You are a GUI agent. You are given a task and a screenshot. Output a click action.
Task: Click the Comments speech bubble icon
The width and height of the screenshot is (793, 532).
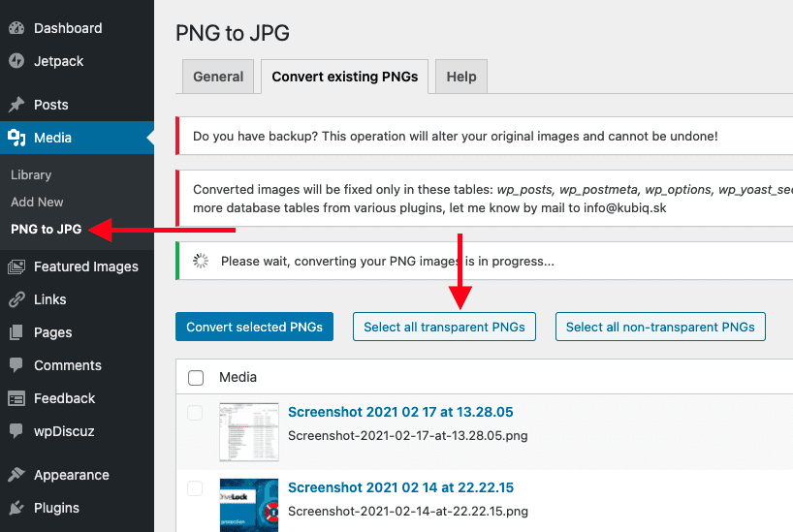point(16,365)
